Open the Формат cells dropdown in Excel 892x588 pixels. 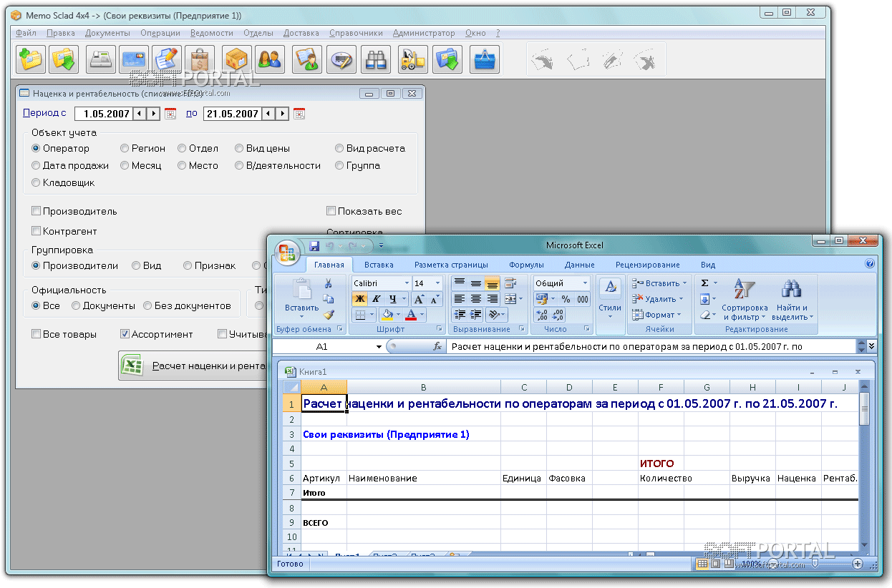[x=659, y=315]
